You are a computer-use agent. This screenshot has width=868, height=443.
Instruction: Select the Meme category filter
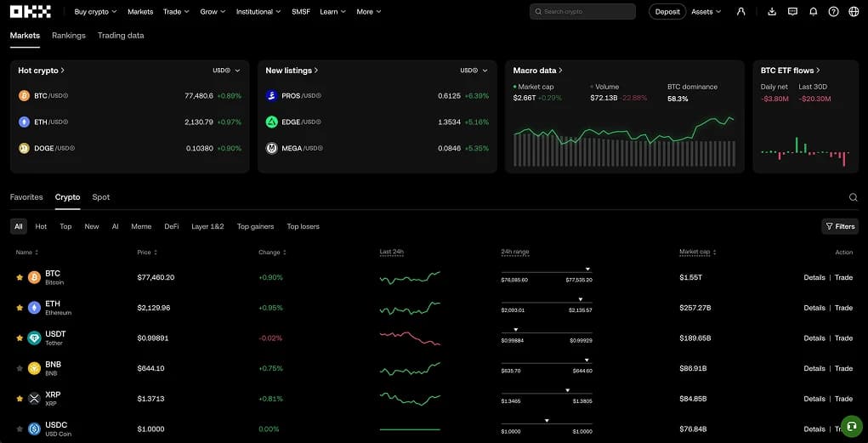point(141,226)
